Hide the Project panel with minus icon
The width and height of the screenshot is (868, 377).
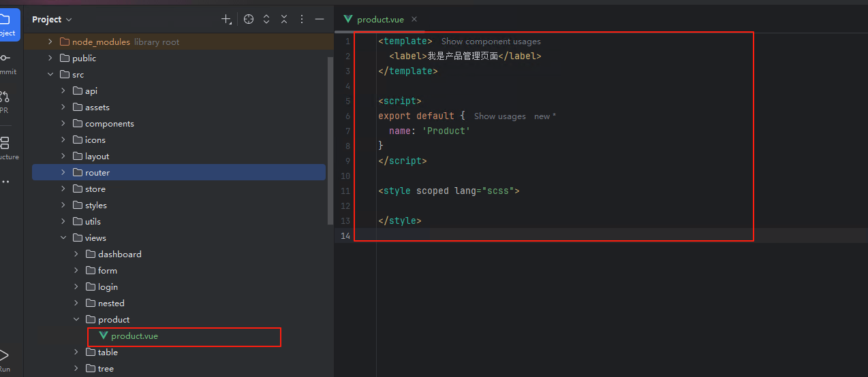(319, 20)
